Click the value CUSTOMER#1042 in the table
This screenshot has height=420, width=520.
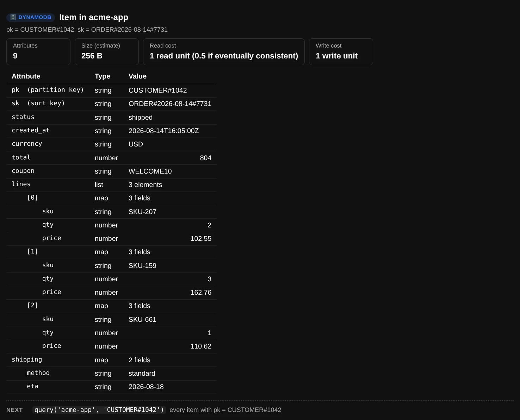158,90
